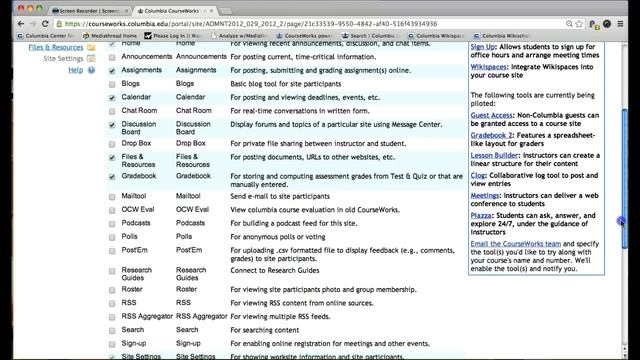This screenshot has width=640, height=360.
Task: Close the Columbia CourseWorks tab
Action: click(211, 11)
